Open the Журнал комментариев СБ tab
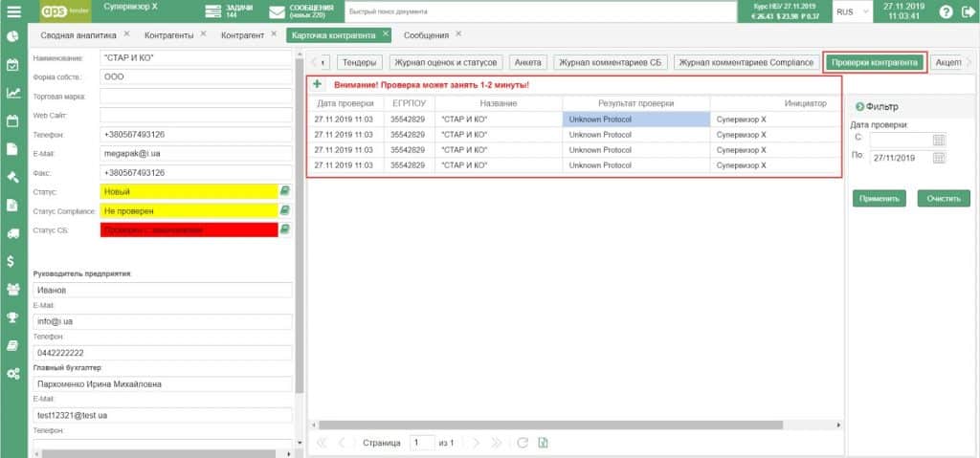Screen dimensions: 980x458 (x=610, y=62)
